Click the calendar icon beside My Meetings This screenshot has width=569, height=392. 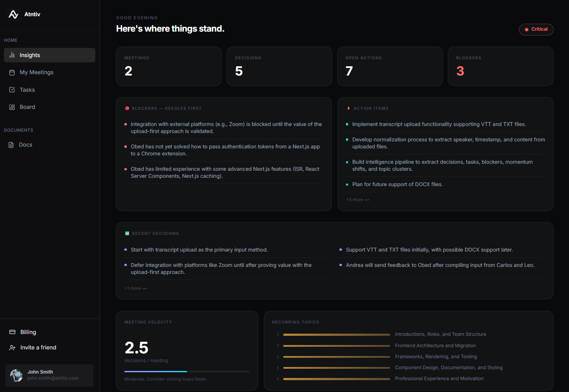[13, 72]
